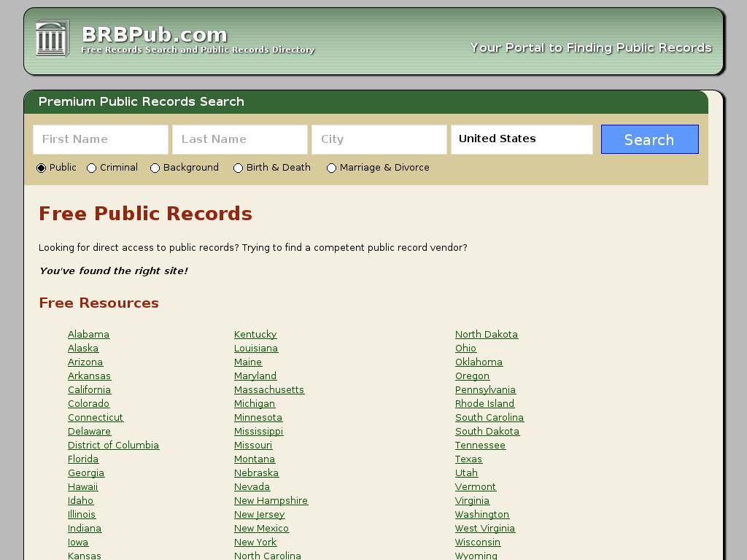This screenshot has height=560, width=747.
Task: Visit the District of Columbia link
Action: [x=113, y=446]
